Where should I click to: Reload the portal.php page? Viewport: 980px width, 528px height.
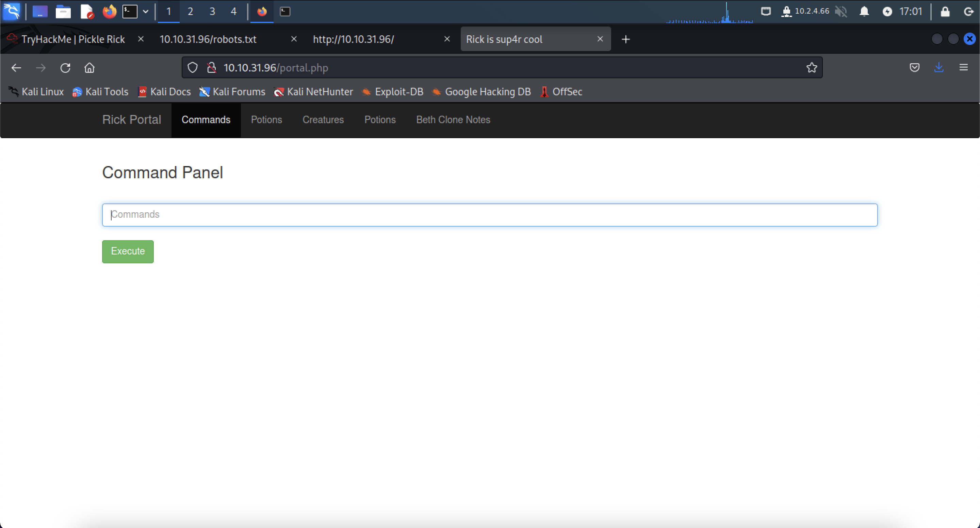[x=65, y=67]
